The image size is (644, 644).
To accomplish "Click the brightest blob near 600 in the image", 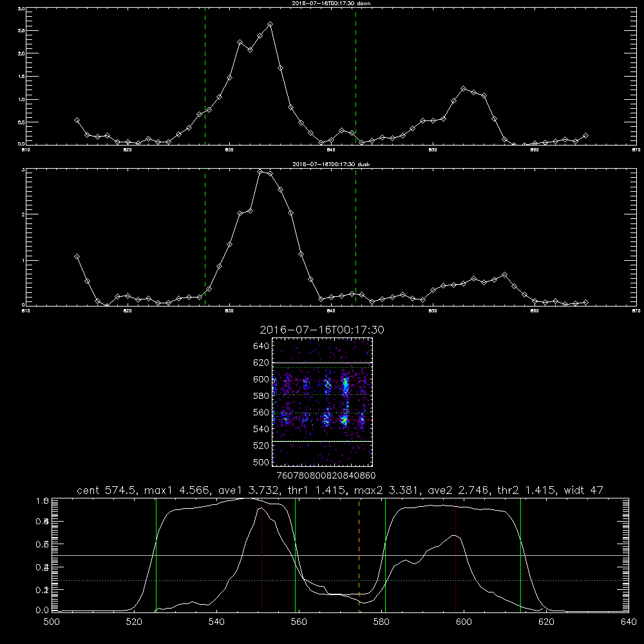I will (x=345, y=385).
